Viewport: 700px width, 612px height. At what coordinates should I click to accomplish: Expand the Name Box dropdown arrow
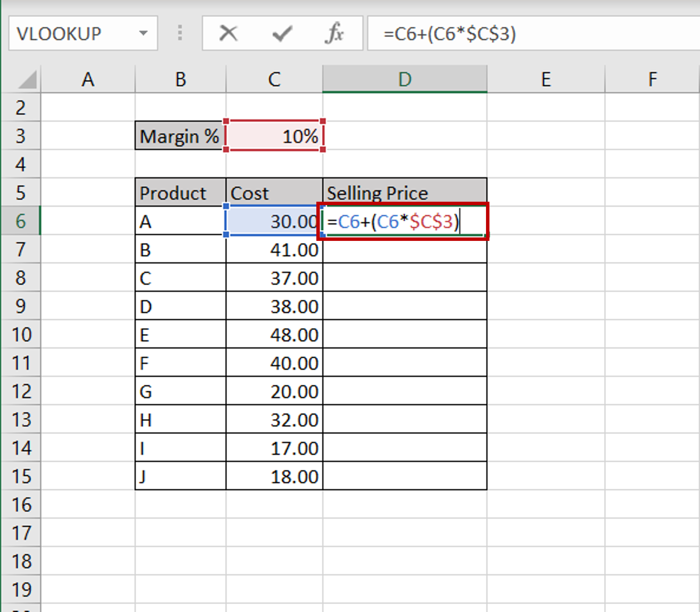143,33
